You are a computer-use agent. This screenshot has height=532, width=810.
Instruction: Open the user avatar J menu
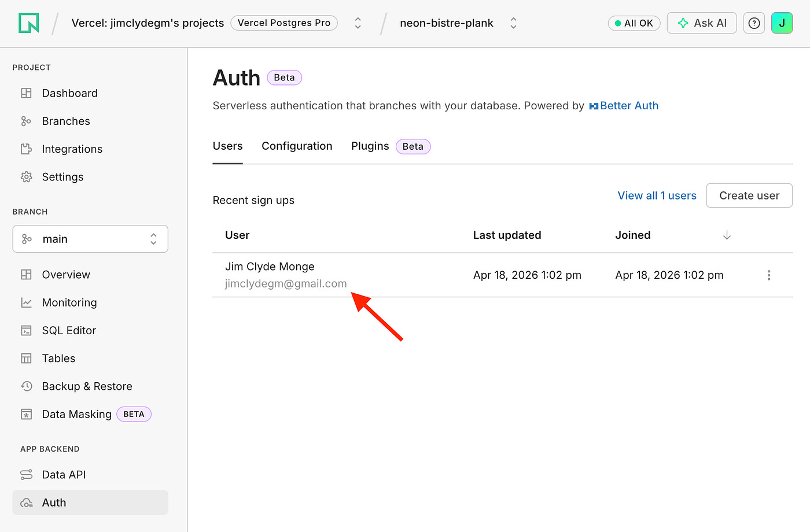(782, 23)
